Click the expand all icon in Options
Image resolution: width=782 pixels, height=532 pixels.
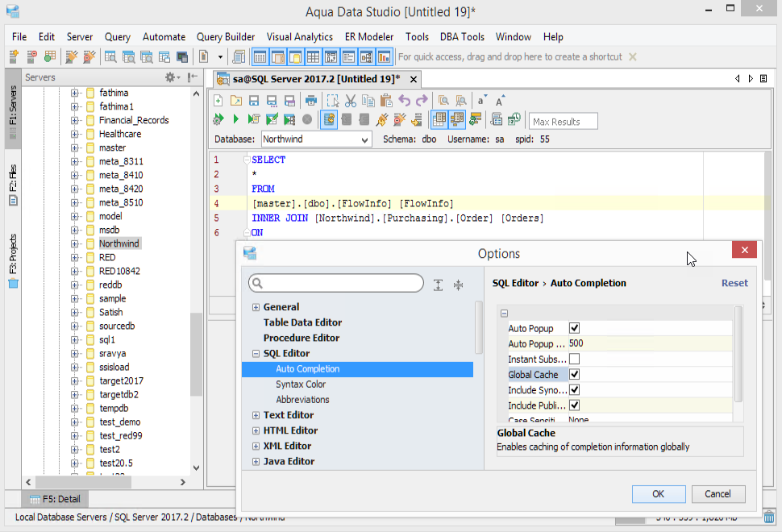pos(438,285)
